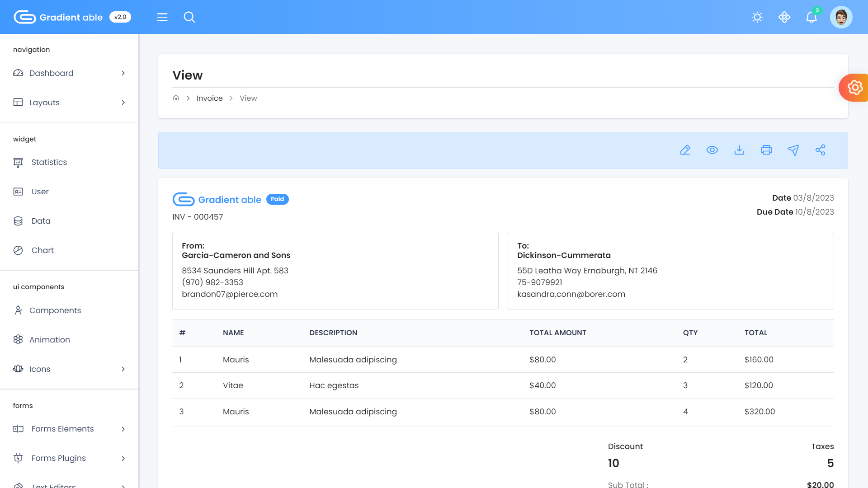Screen dimensions: 868x488
Task: Select the Chart menu item
Action: [x=42, y=250]
